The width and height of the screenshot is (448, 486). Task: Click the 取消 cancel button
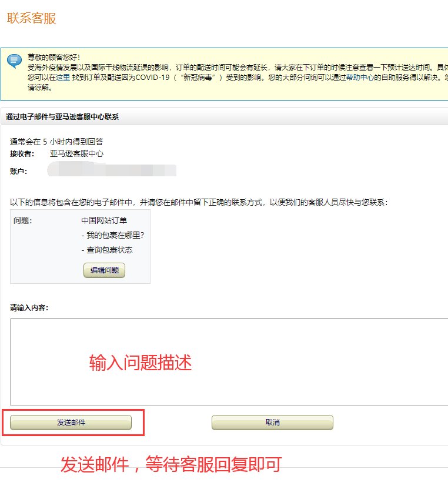272,422
